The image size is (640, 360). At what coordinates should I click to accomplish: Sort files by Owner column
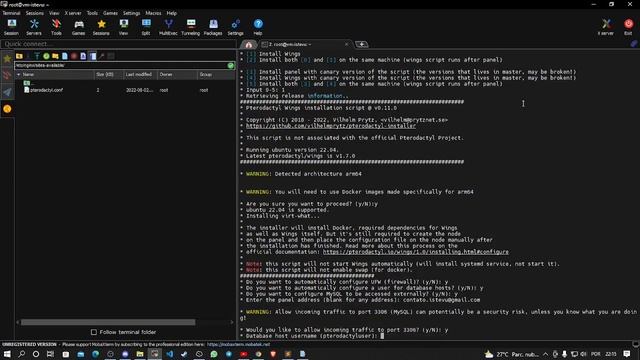pos(178,75)
